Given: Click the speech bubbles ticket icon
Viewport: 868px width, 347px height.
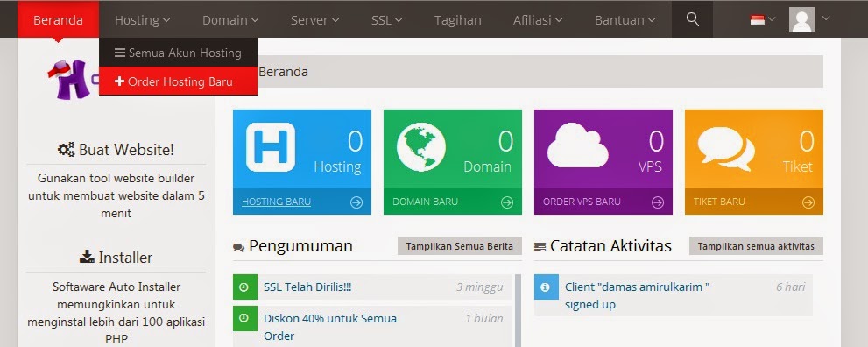Looking at the screenshot, I should coord(726,148).
